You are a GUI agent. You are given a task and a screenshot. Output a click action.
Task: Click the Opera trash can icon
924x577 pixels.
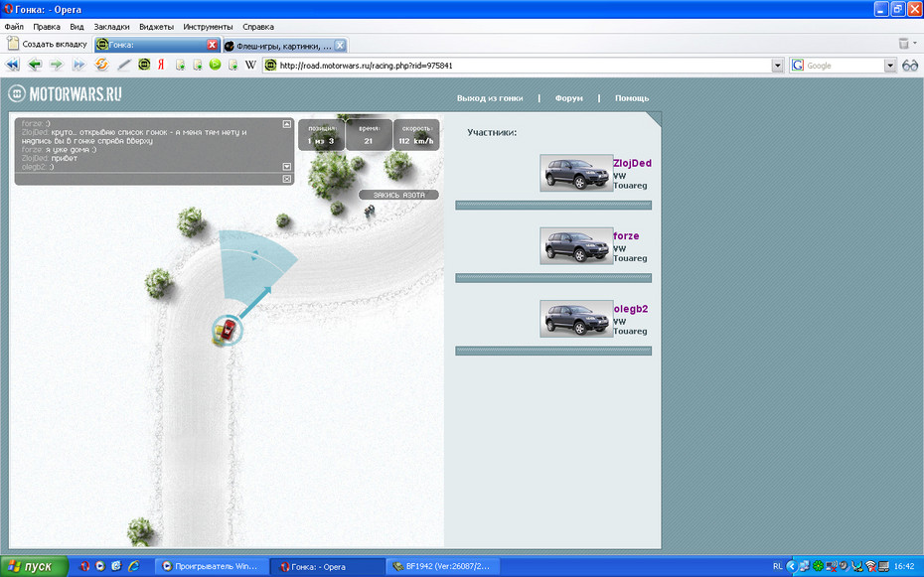tap(903, 44)
